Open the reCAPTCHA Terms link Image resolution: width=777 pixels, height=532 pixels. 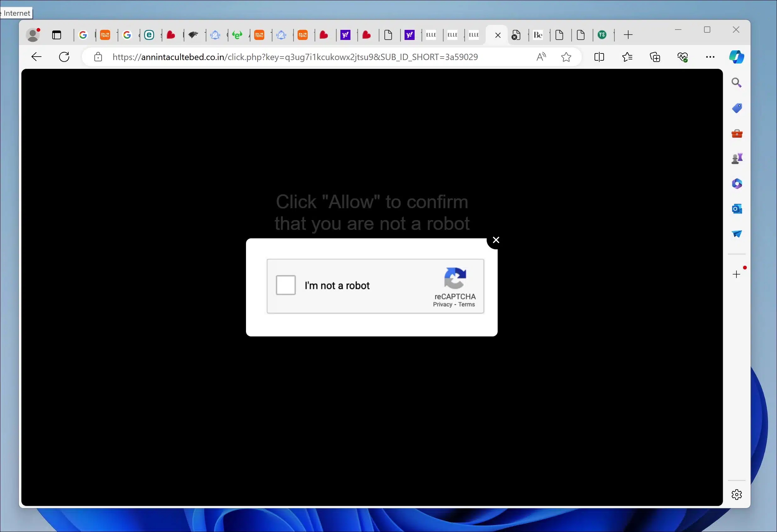[467, 304]
